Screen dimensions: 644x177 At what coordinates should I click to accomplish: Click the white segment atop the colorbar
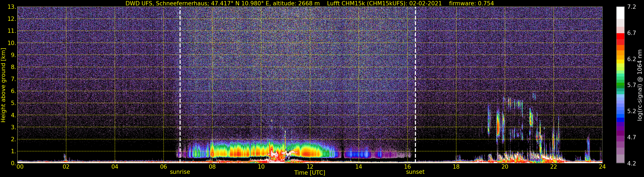point(620,12)
